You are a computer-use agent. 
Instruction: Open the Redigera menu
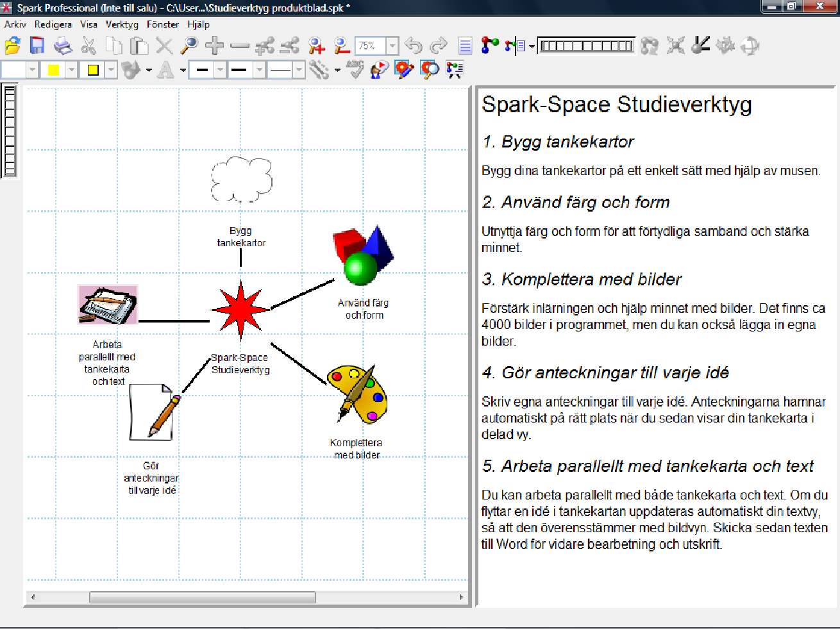click(x=53, y=24)
